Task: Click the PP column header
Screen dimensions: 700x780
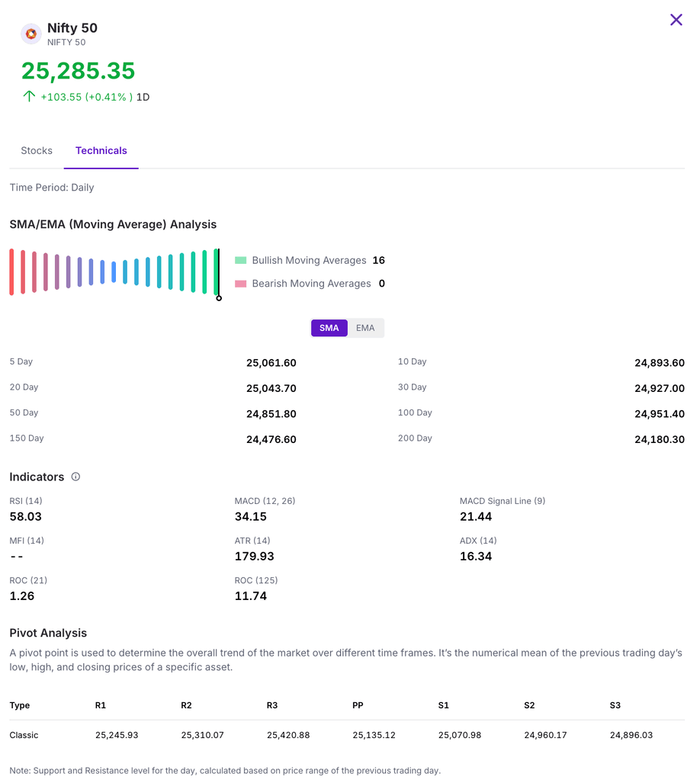Action: click(358, 705)
